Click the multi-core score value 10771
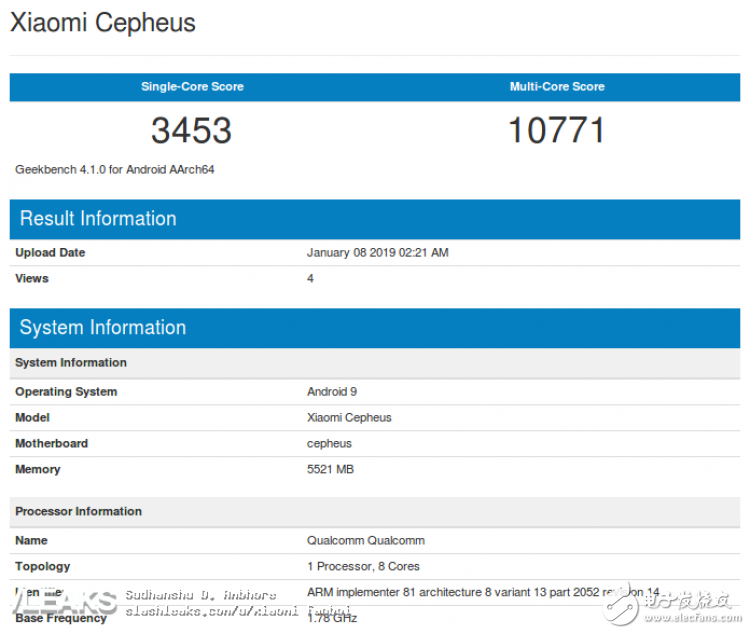The image size is (750, 634). [x=557, y=130]
